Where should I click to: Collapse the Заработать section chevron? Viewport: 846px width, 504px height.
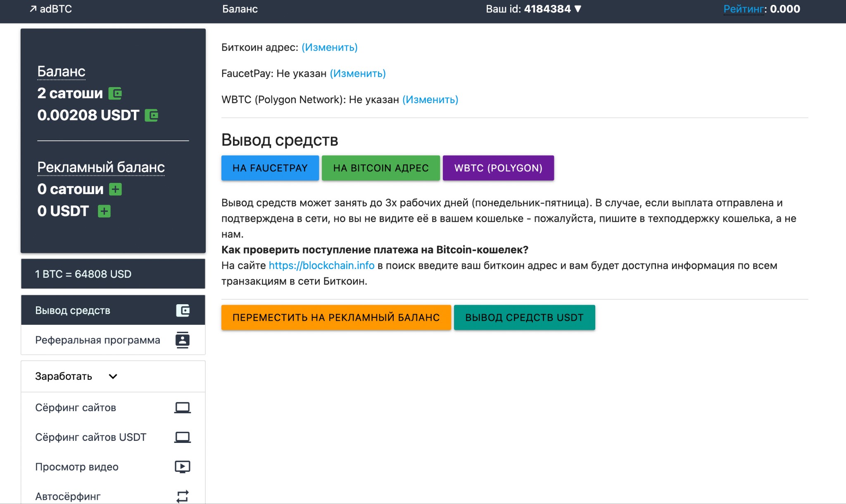113,376
